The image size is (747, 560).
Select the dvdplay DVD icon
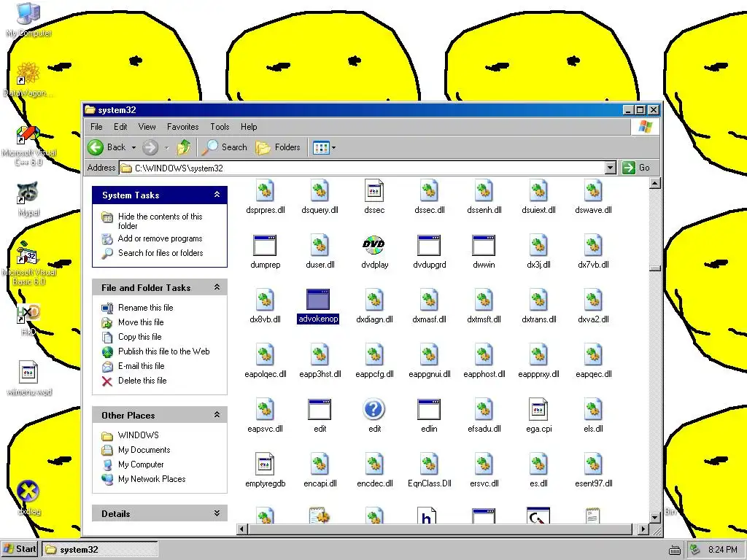click(374, 245)
